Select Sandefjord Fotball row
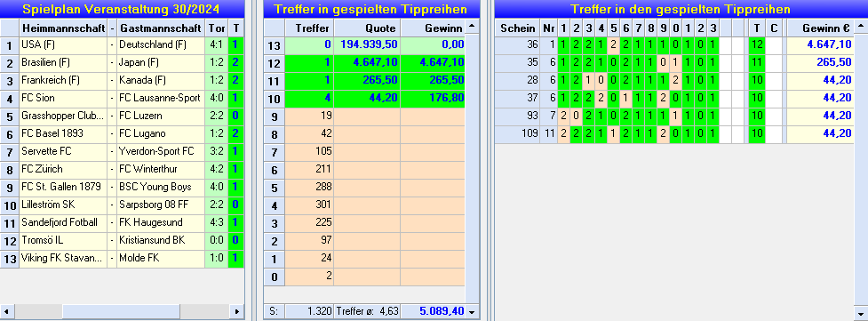Screen dimensions: 868x321 point(63,222)
